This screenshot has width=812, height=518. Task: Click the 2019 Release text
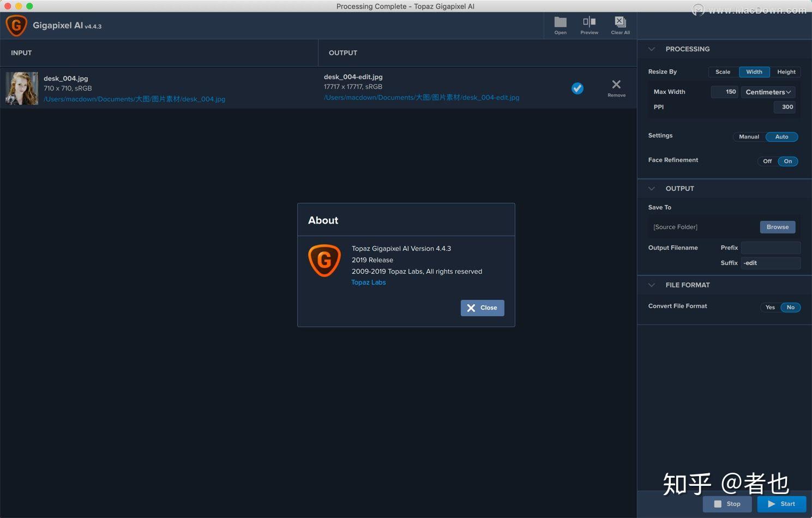tap(372, 260)
